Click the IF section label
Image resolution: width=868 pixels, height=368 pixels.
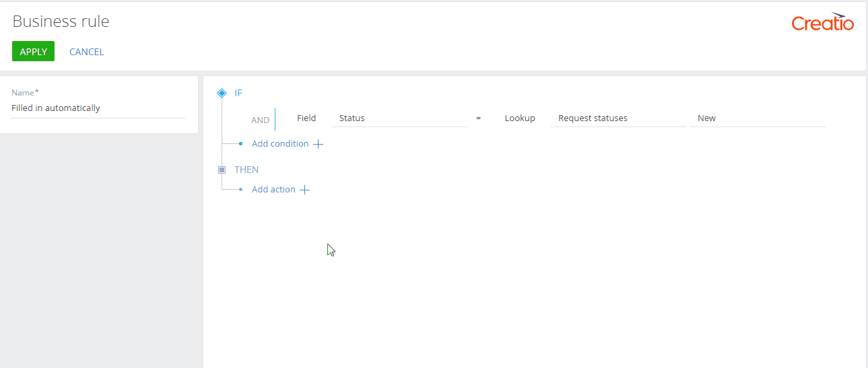[x=238, y=93]
